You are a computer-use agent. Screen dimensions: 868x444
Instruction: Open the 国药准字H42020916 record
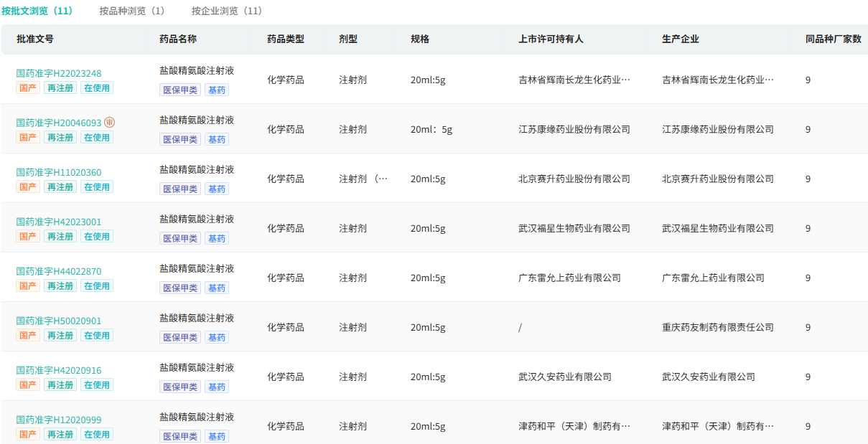coord(59,370)
